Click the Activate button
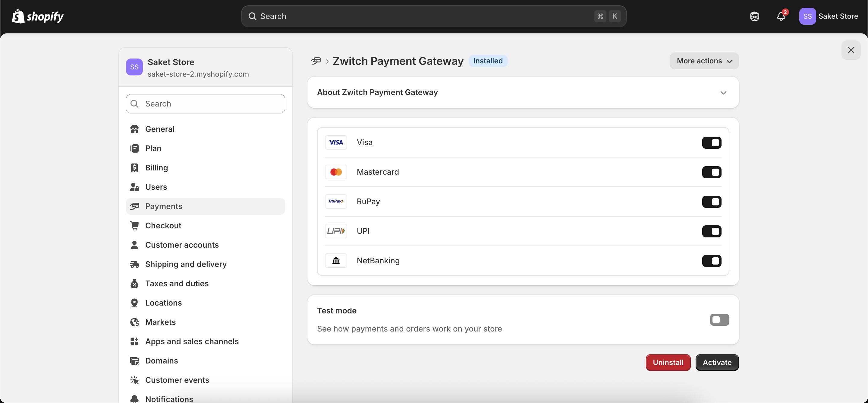The image size is (868, 403). (717, 363)
